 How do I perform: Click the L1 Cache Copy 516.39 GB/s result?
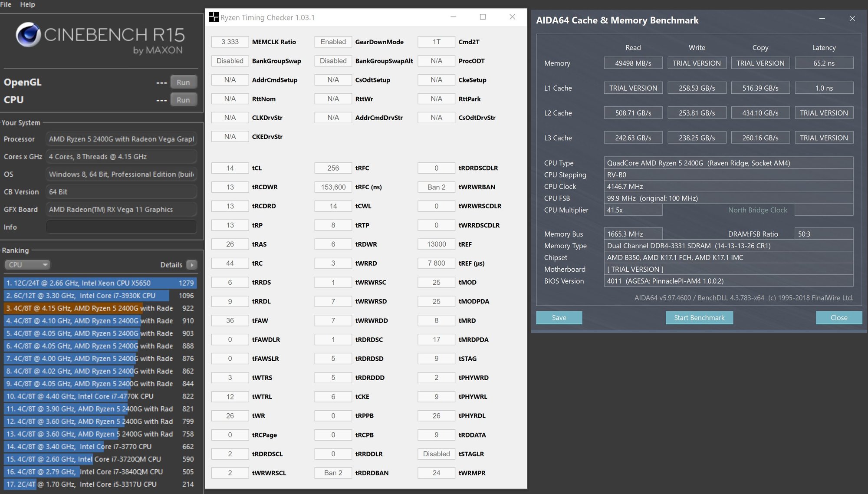point(760,88)
